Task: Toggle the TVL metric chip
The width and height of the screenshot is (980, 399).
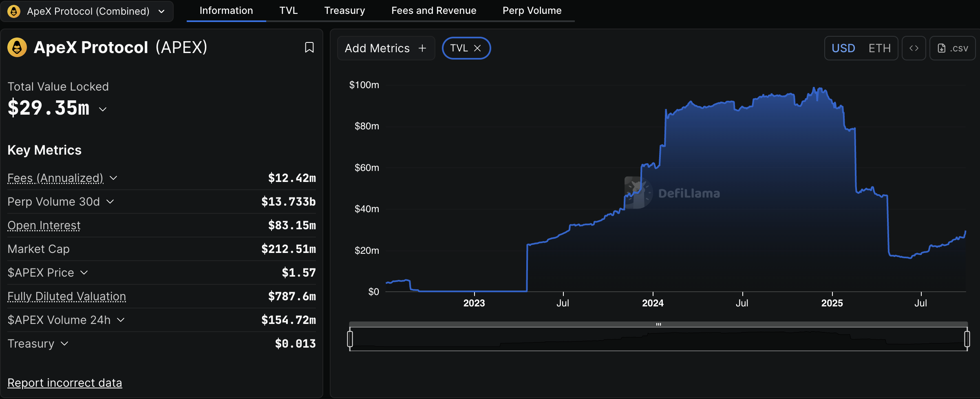Action: (x=466, y=48)
